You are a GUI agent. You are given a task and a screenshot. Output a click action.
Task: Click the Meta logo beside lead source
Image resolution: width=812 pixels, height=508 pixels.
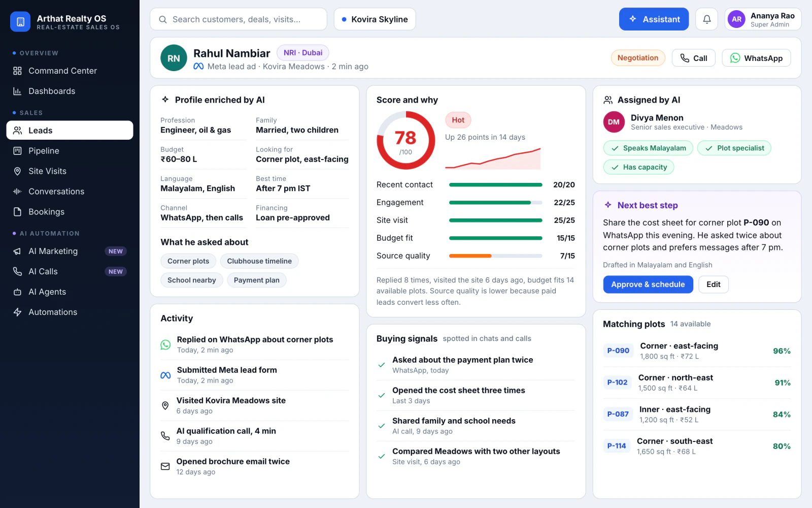(198, 67)
